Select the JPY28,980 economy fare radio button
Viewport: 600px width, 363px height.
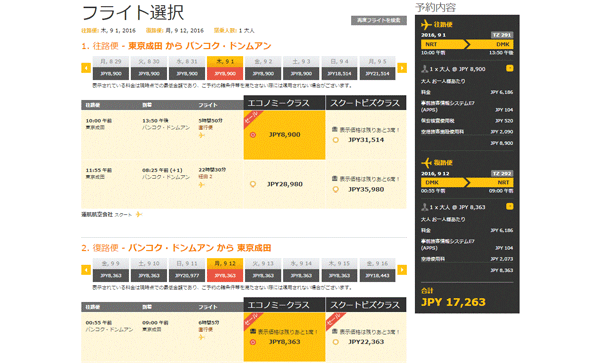253,184
